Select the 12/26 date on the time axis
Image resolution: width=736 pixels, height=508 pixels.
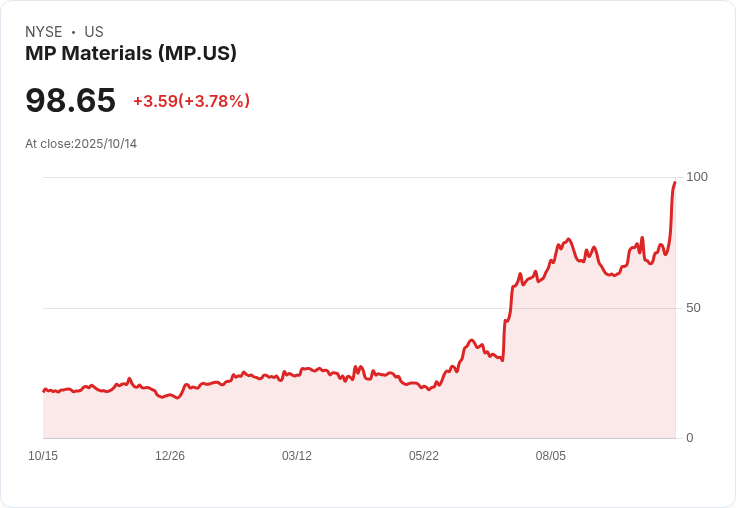coord(170,456)
